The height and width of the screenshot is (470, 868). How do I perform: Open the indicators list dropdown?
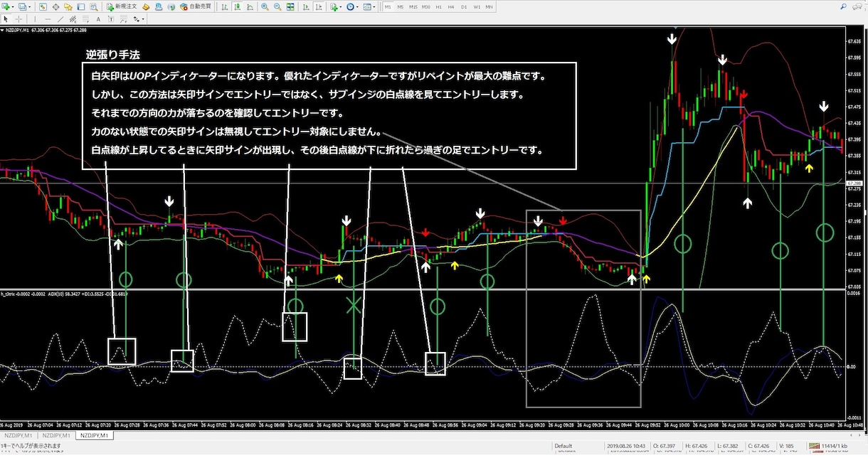[337, 6]
